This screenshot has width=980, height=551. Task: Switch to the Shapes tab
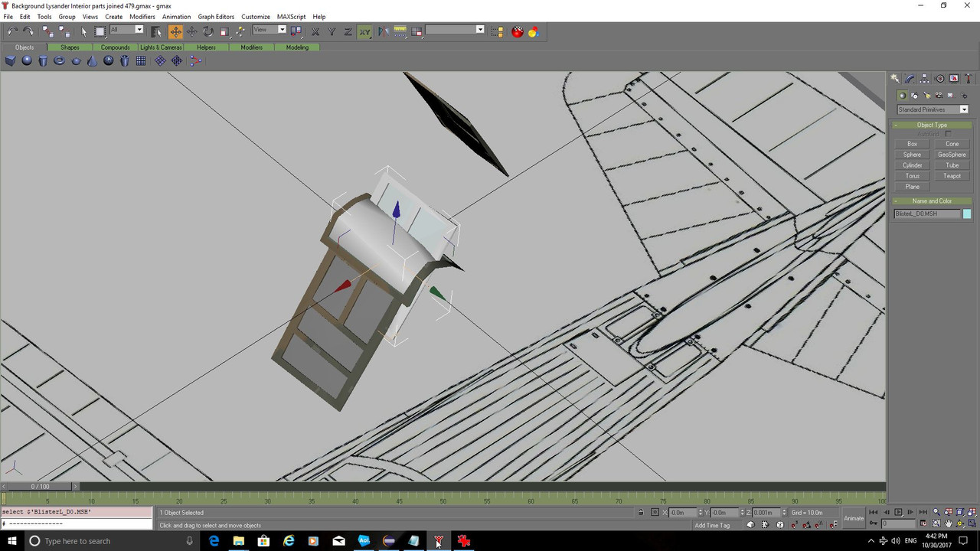click(70, 47)
